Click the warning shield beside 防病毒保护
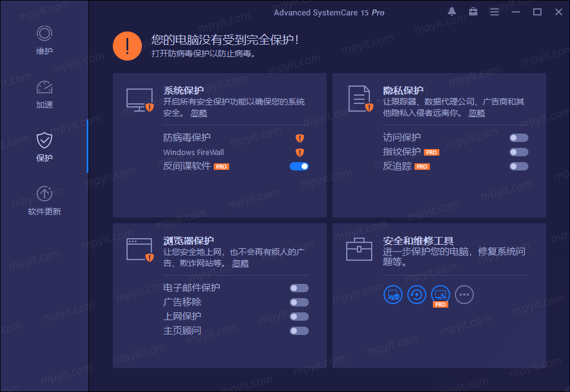 299,138
